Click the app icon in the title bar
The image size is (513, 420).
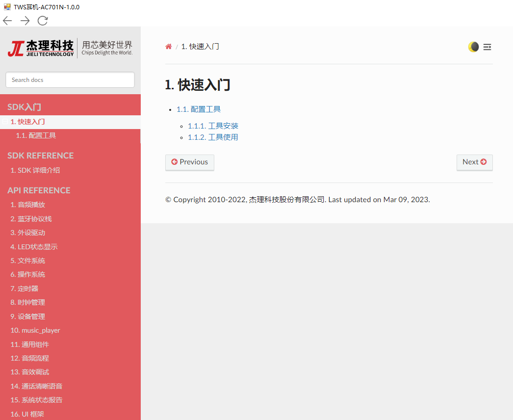[x=7, y=7]
